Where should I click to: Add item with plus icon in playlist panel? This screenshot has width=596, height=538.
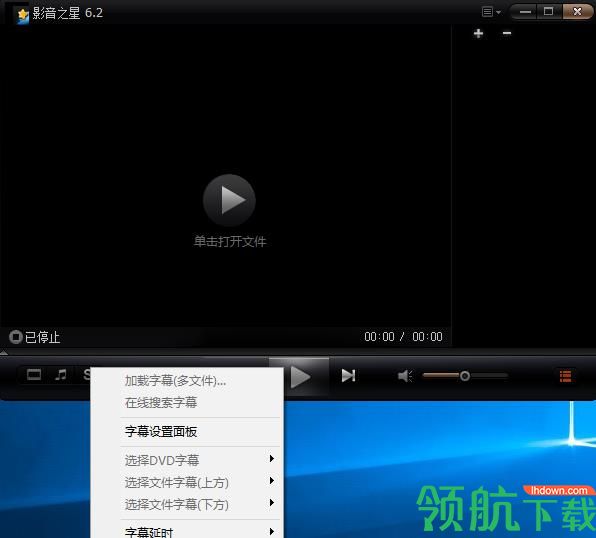coord(479,33)
